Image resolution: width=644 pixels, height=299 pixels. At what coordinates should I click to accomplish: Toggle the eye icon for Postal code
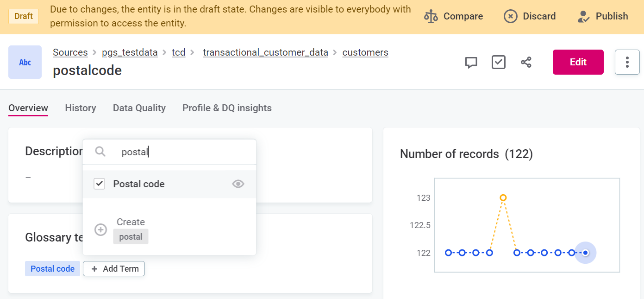(238, 184)
